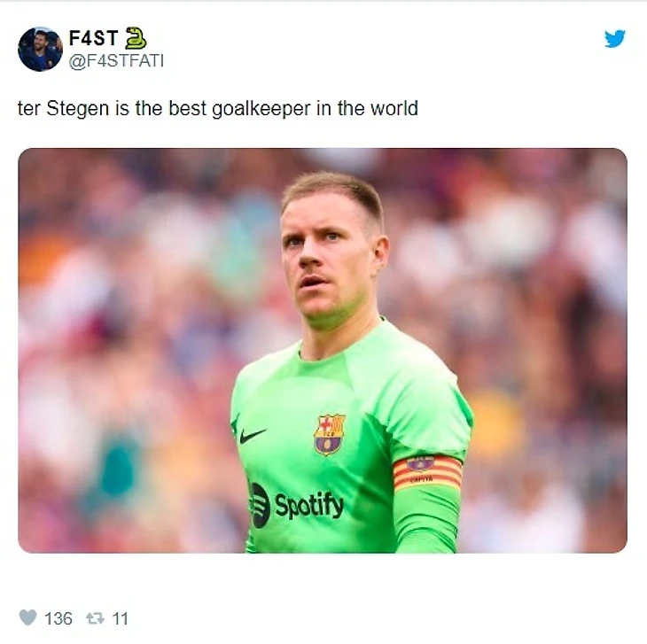Viewport: 647px width, 644px height.
Task: Click the Twitter bird logo
Action: [615, 39]
